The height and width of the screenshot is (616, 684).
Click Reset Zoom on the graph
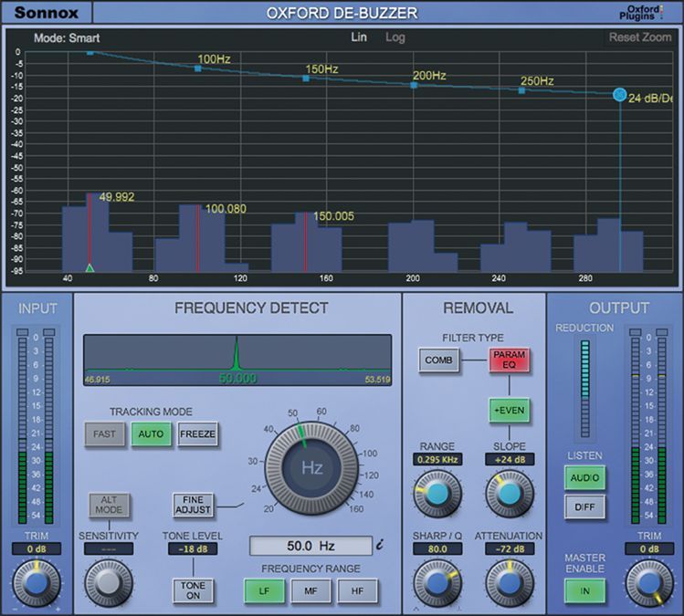coord(639,37)
